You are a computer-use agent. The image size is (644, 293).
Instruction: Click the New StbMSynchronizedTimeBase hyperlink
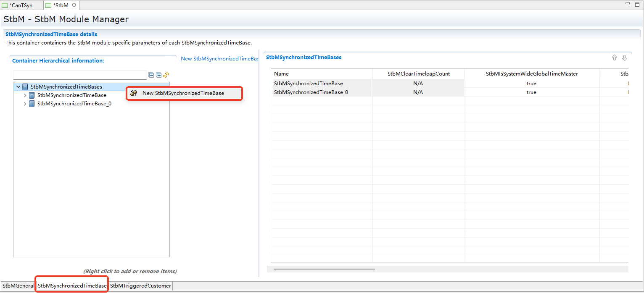click(219, 59)
